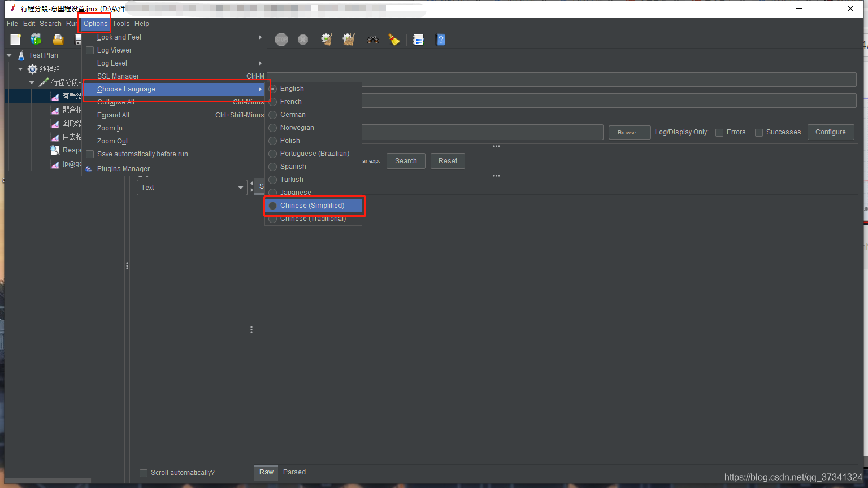Select the French language radio button

(x=273, y=102)
